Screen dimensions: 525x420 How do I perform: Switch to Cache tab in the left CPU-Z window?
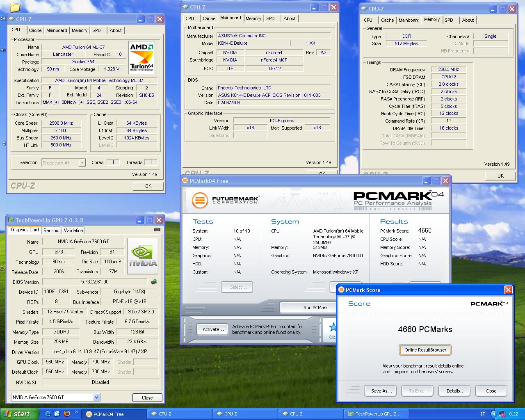pos(35,30)
